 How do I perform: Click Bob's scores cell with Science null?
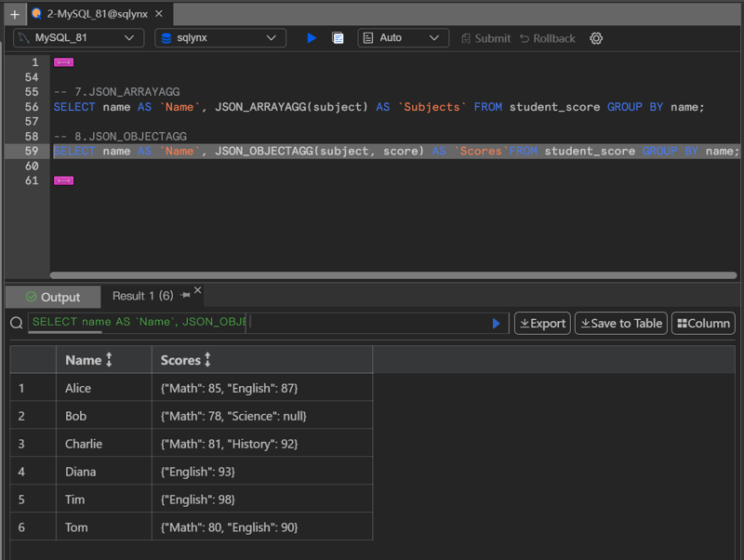click(262, 416)
